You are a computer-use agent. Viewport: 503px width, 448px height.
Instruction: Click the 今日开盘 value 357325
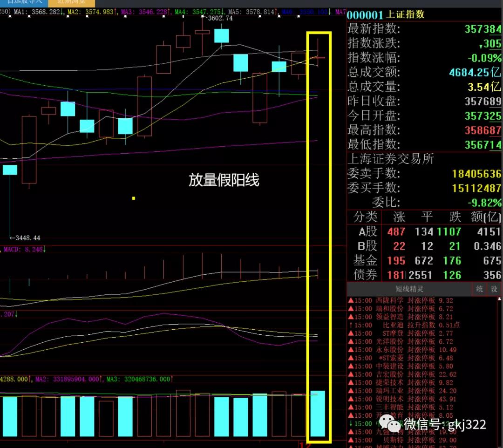point(483,116)
